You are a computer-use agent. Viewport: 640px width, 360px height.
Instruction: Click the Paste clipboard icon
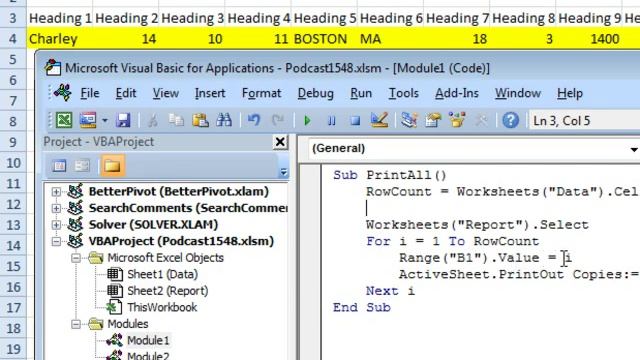pos(200,120)
